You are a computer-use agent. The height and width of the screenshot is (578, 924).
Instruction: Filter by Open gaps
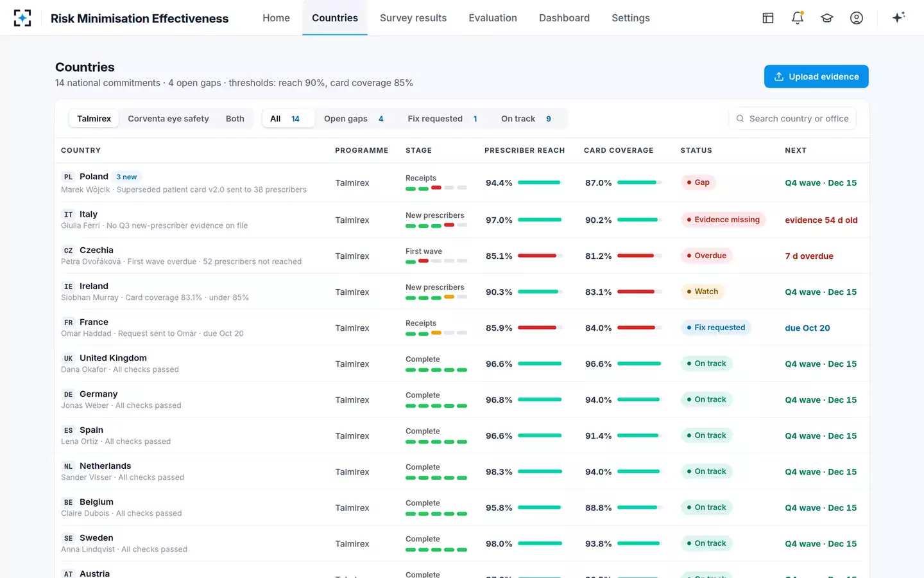coord(354,119)
